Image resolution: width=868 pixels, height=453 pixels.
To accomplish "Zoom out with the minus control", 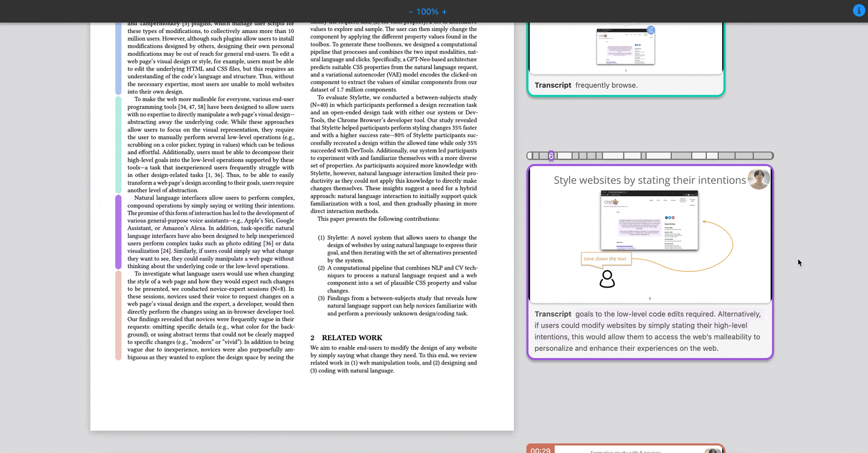I will pyautogui.click(x=411, y=11).
